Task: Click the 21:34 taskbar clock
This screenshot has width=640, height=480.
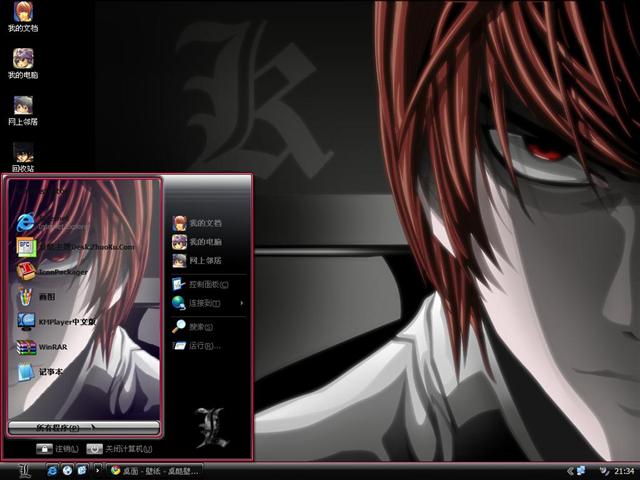Action: (x=624, y=471)
